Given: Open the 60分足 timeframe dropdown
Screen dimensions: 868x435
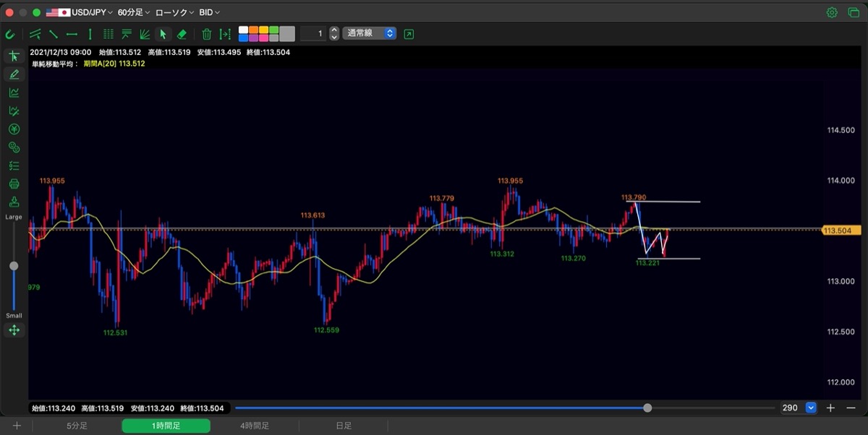Looking at the screenshot, I should pyautogui.click(x=134, y=12).
